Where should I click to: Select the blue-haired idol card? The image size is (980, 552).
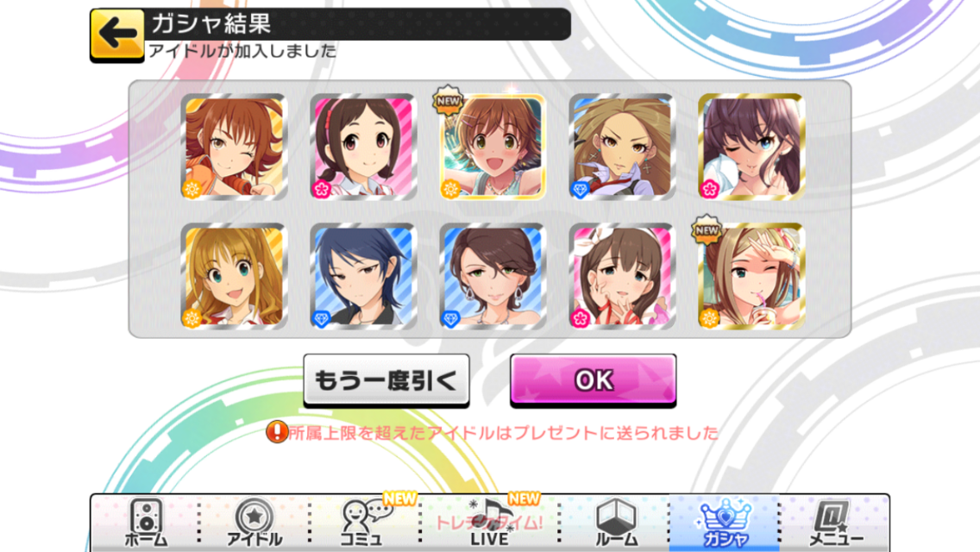point(363,276)
